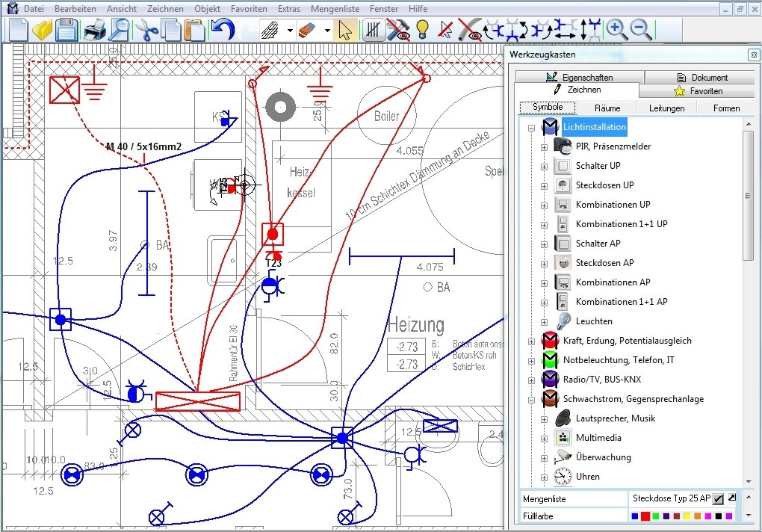Click the symbol tree vertical scrollbar
Viewport: 762px width, 532px height.
pyautogui.click(x=749, y=196)
